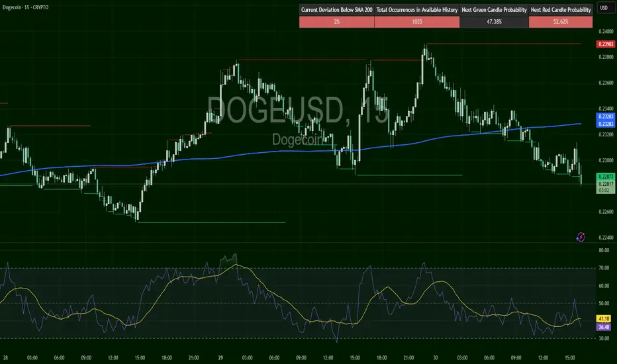Select the Total Occurrences in Available History header
Viewport: 617px width, 364px height.
[416, 10]
